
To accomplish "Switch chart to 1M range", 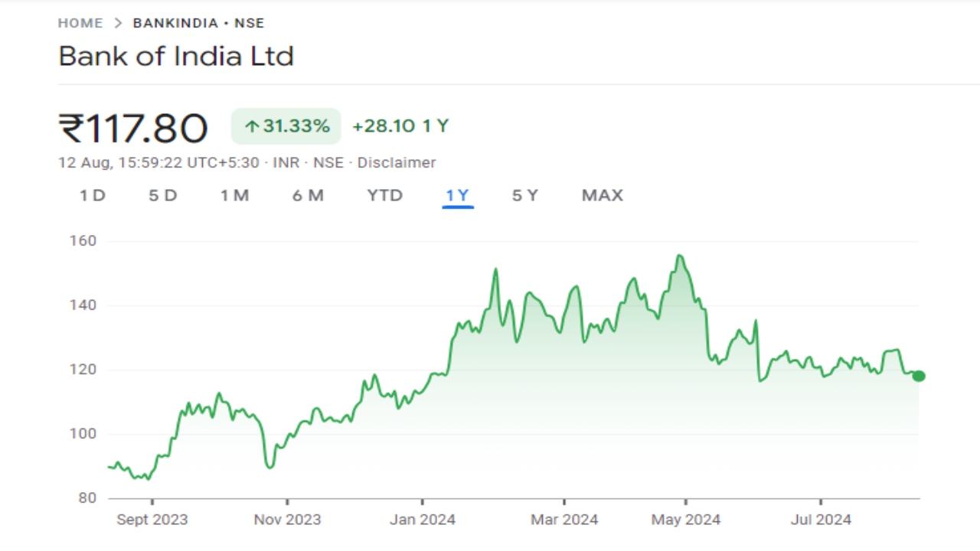I will 234,196.
